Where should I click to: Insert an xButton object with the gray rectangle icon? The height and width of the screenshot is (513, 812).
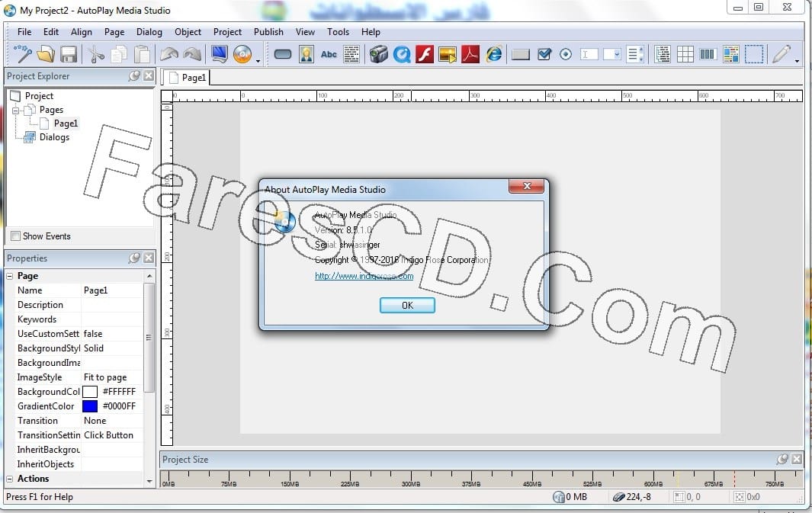coord(521,54)
